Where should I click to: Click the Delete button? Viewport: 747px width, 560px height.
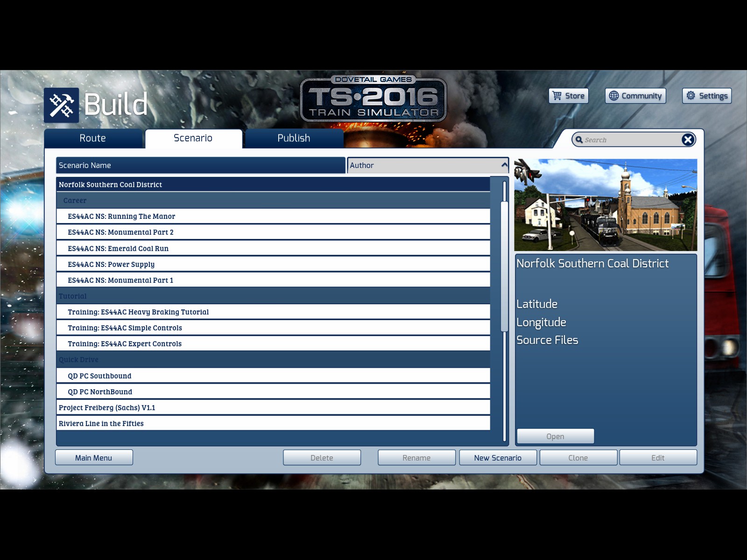(x=322, y=458)
